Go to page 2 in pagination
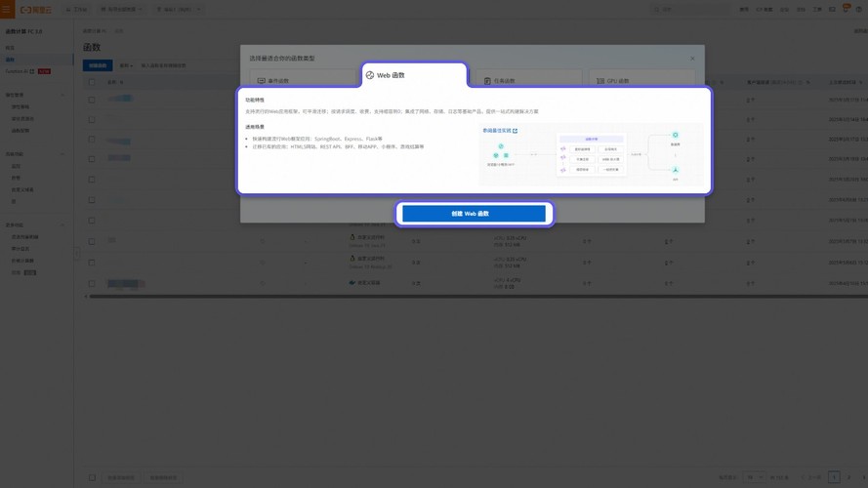Image resolution: width=868 pixels, height=488 pixels. click(848, 477)
